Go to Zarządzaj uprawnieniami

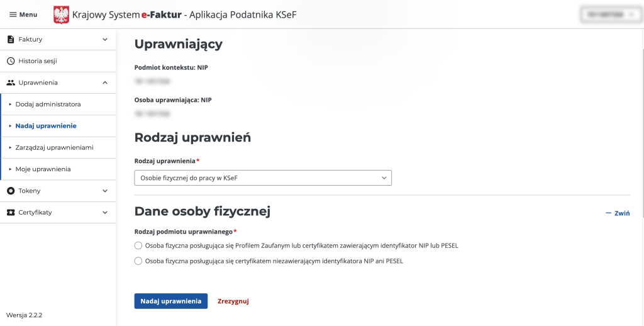[54, 147]
